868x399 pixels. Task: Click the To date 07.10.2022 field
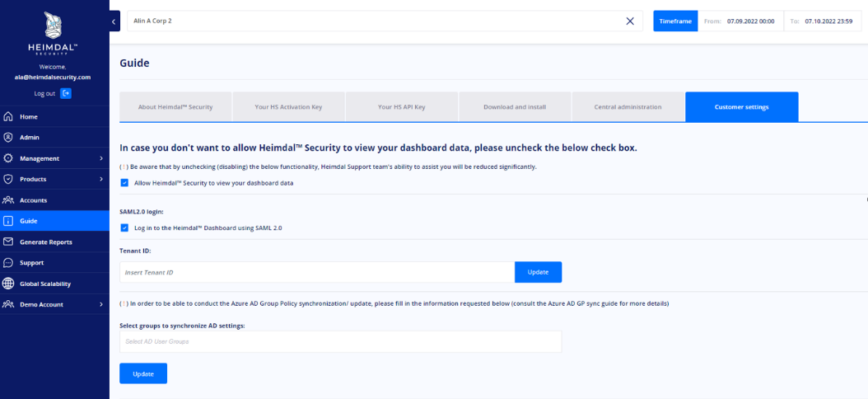(x=823, y=21)
